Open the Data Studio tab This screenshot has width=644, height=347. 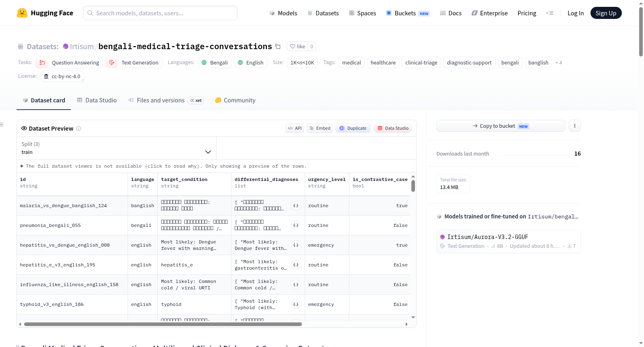click(x=97, y=100)
